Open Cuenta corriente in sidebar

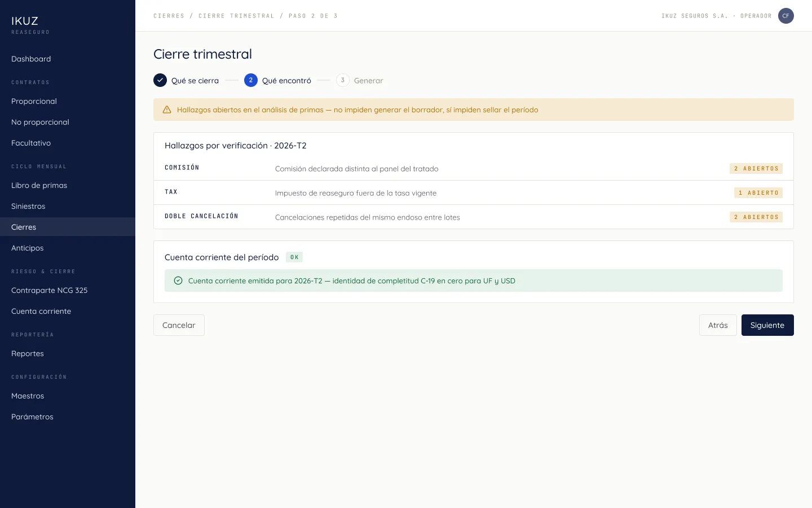(x=68, y=311)
